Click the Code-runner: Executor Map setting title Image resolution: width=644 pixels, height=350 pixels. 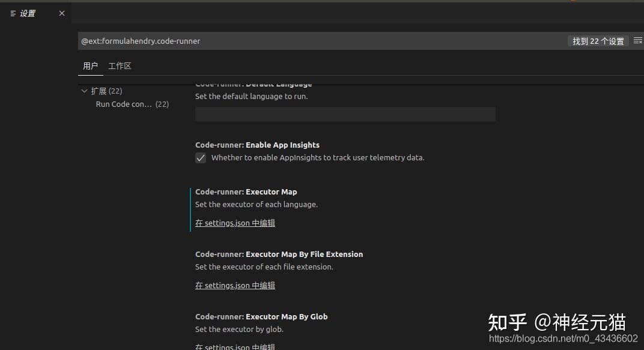[x=246, y=192]
